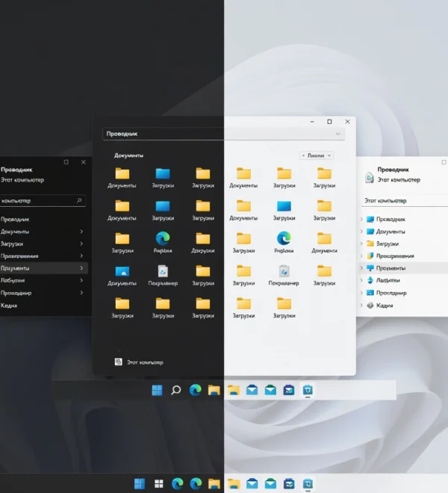Select the highlighted item in the dark left panel list
Screen dimensions: 448x493
click(x=44, y=268)
